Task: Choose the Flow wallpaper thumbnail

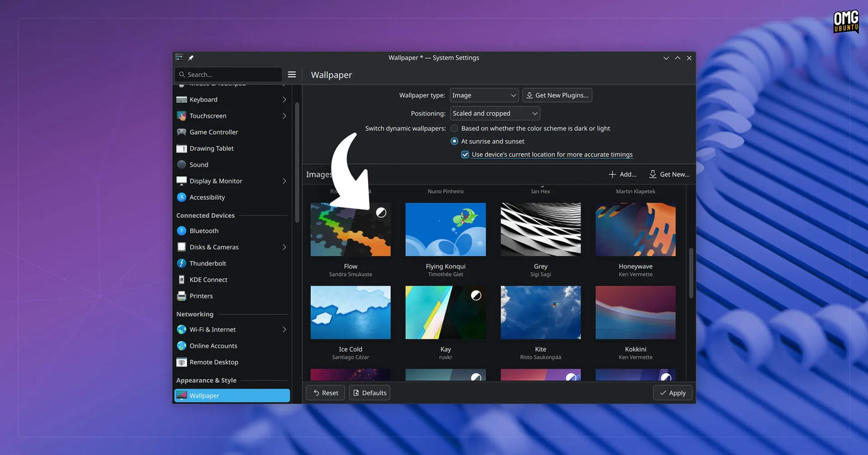Action: [351, 229]
